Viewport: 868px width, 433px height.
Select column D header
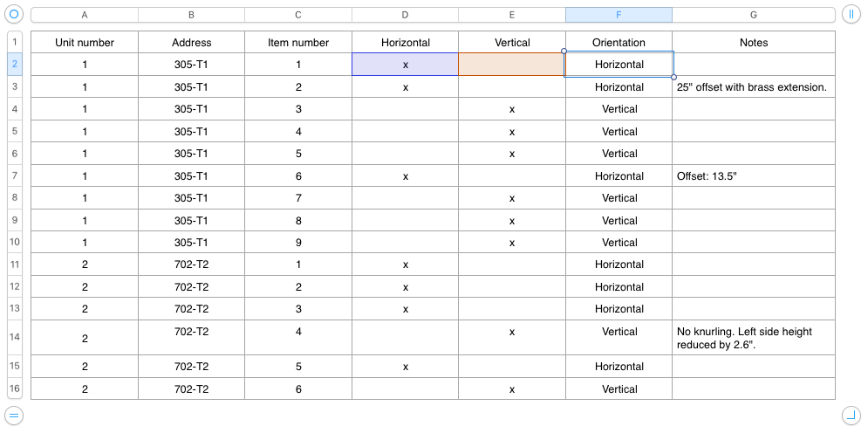pyautogui.click(x=406, y=15)
